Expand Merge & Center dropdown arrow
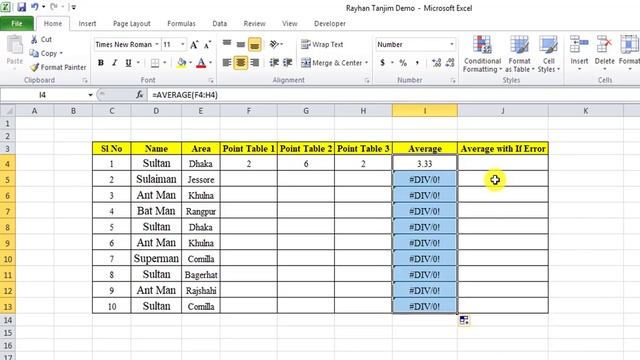 coord(367,63)
